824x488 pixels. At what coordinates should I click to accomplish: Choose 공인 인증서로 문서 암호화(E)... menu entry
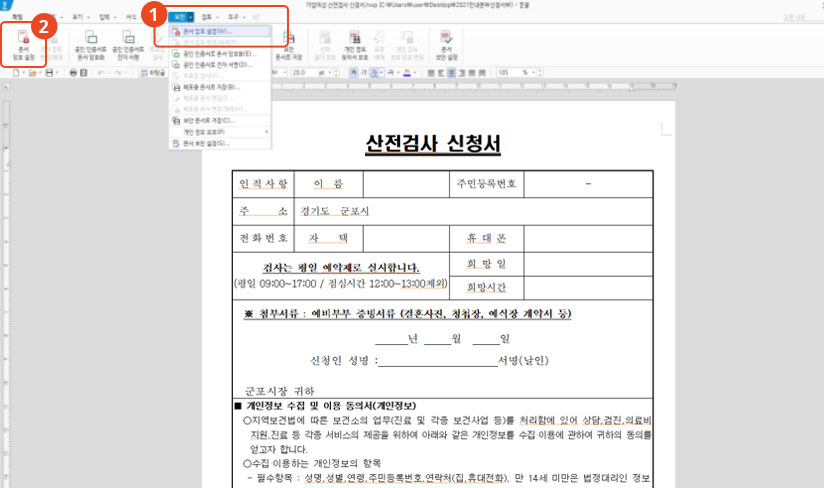click(x=220, y=54)
